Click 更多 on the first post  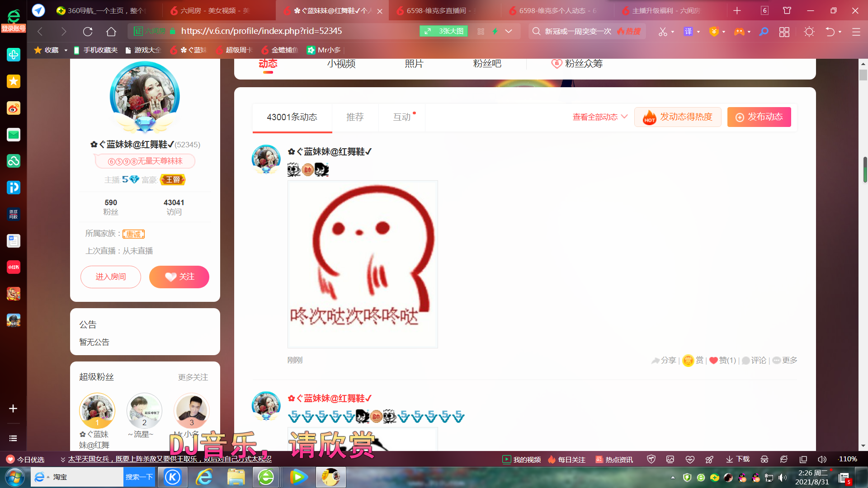click(x=785, y=360)
